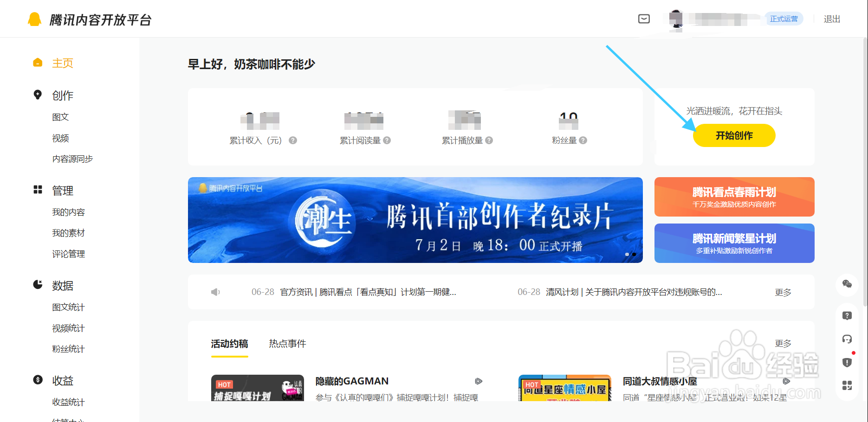Image resolution: width=868 pixels, height=422 pixels.
Task: Open 内容源同步 in the sidebar
Action: 72,159
